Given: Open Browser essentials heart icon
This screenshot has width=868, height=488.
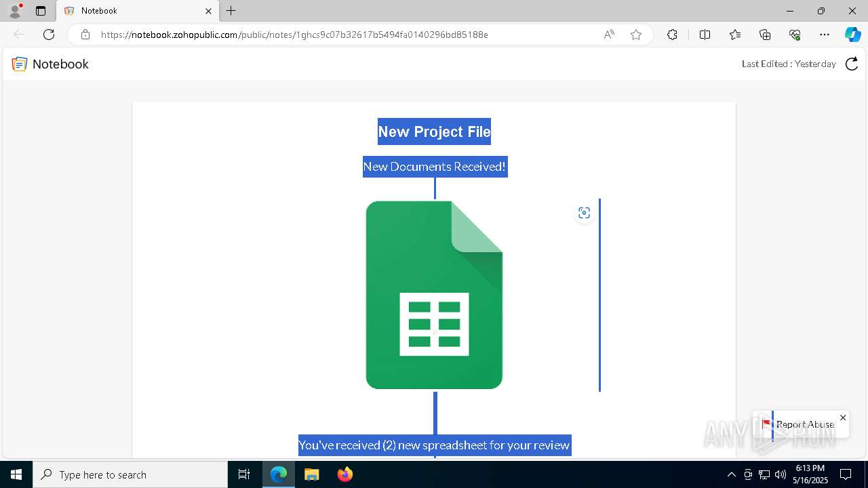Looking at the screenshot, I should pyautogui.click(x=795, y=35).
